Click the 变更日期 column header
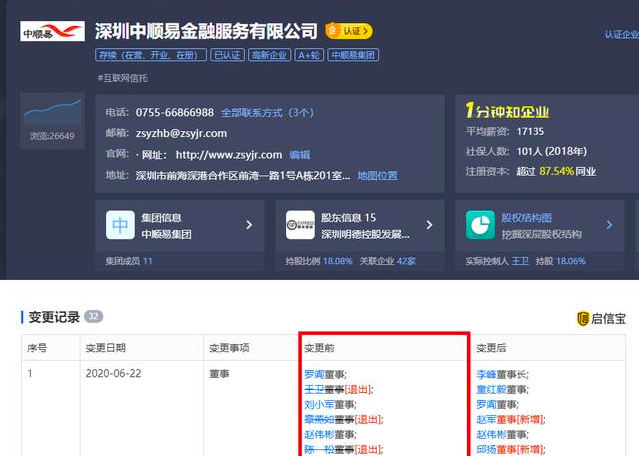The image size is (639, 456). click(106, 348)
